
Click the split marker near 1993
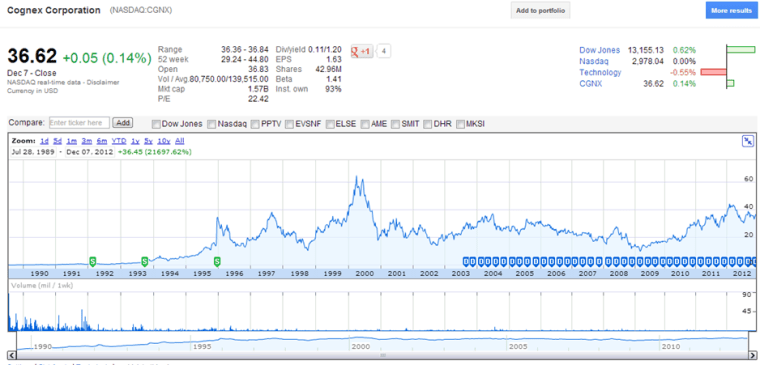pyautogui.click(x=144, y=262)
